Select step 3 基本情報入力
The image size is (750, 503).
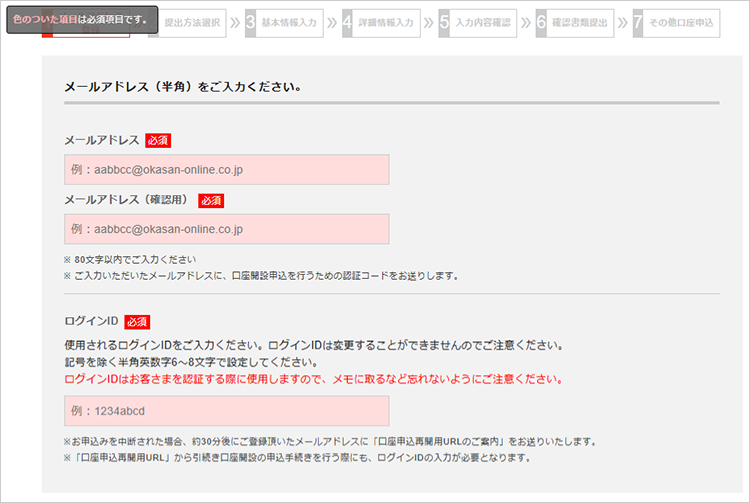[x=284, y=23]
